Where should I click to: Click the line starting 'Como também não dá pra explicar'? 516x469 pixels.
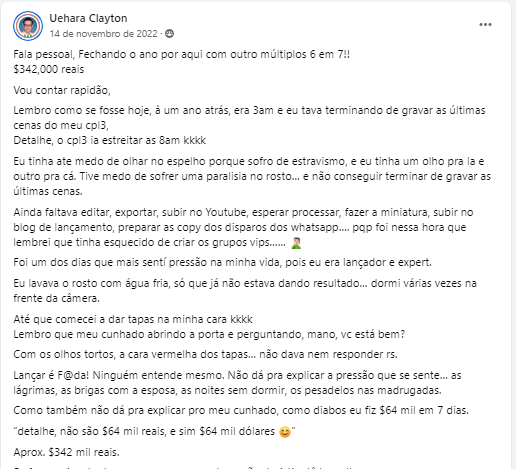241,410
